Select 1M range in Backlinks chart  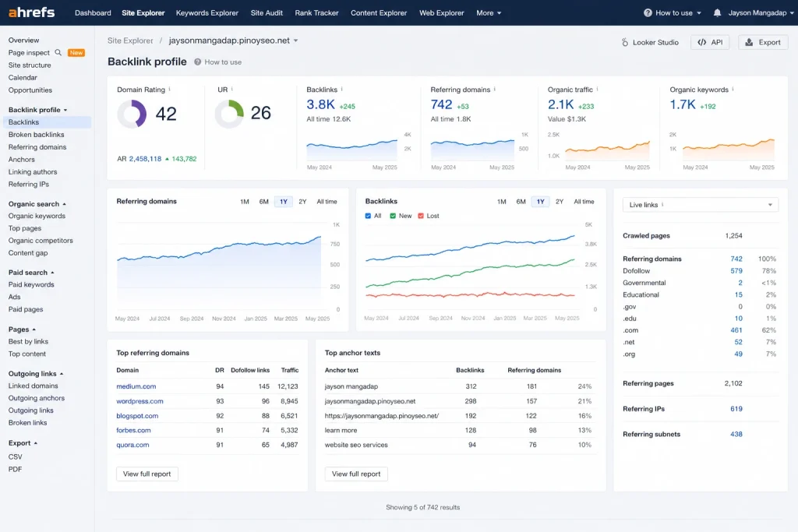[502, 202]
